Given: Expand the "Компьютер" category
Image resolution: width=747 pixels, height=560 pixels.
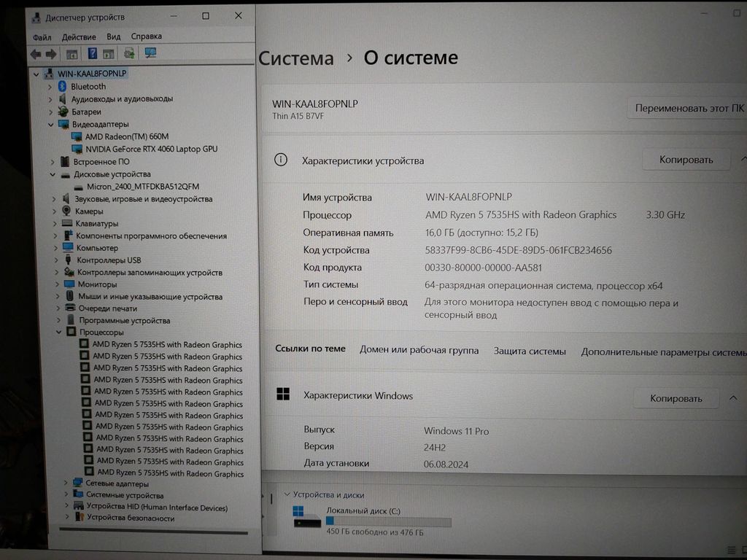Looking at the screenshot, I should coord(55,248).
